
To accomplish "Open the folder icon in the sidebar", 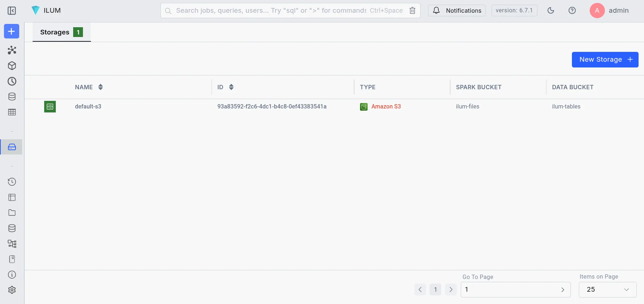I will point(12,213).
